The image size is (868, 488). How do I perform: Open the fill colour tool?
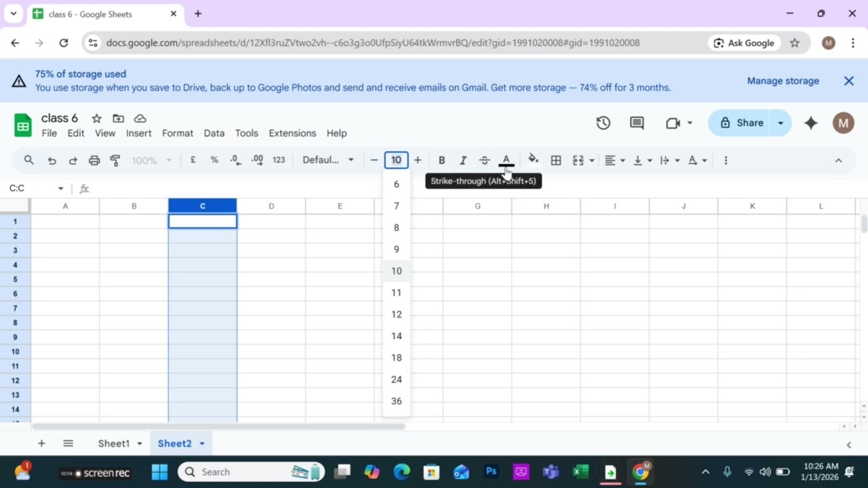tap(533, 160)
